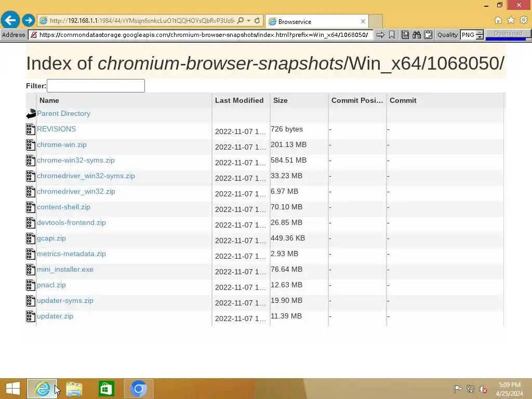Image resolution: width=532 pixels, height=399 pixels.
Task: Click the file icon beside content-shell.zip
Action: [31, 207]
